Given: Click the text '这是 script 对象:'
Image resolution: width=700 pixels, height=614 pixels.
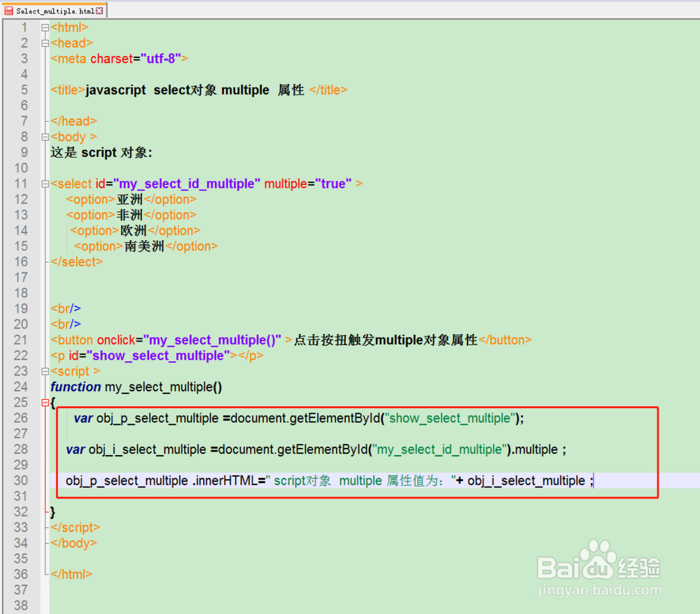Looking at the screenshot, I should 101,153.
